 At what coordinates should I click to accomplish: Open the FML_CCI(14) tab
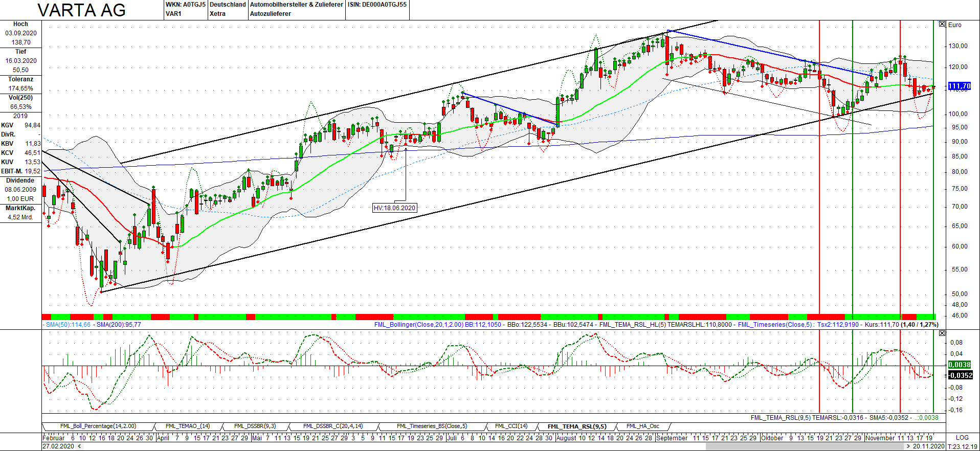pos(511,426)
